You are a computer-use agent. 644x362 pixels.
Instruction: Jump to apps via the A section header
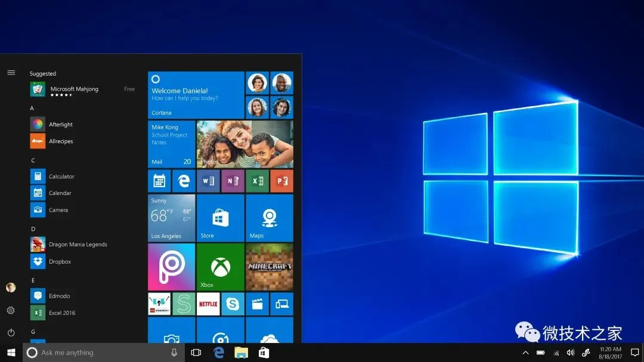click(x=33, y=108)
